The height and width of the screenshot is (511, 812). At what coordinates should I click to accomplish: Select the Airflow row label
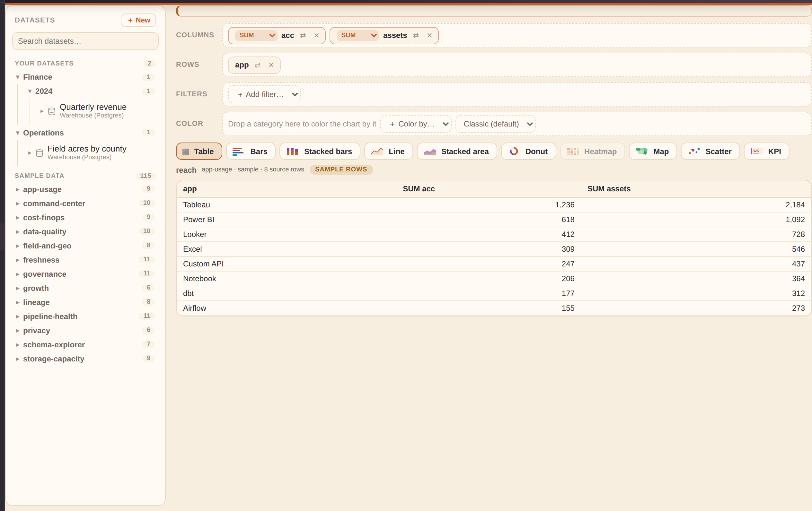[195, 308]
